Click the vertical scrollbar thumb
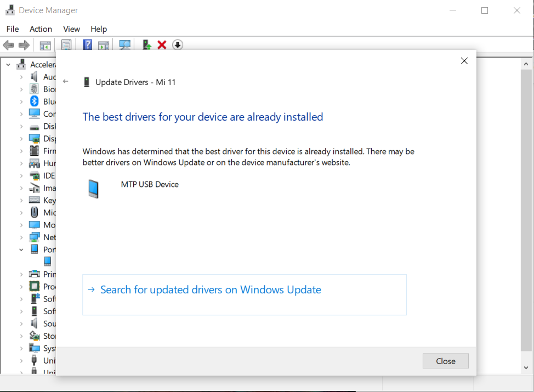Screen dimensions: 534x392 click(526, 211)
